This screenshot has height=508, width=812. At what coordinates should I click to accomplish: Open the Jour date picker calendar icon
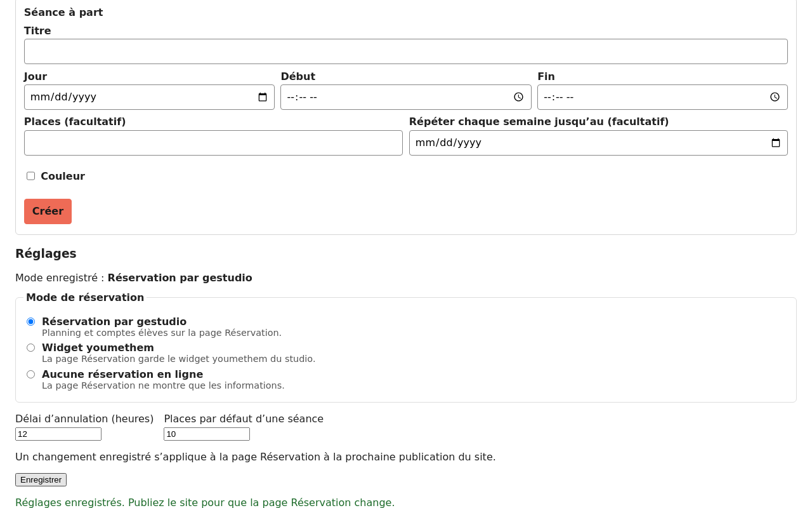(x=263, y=97)
